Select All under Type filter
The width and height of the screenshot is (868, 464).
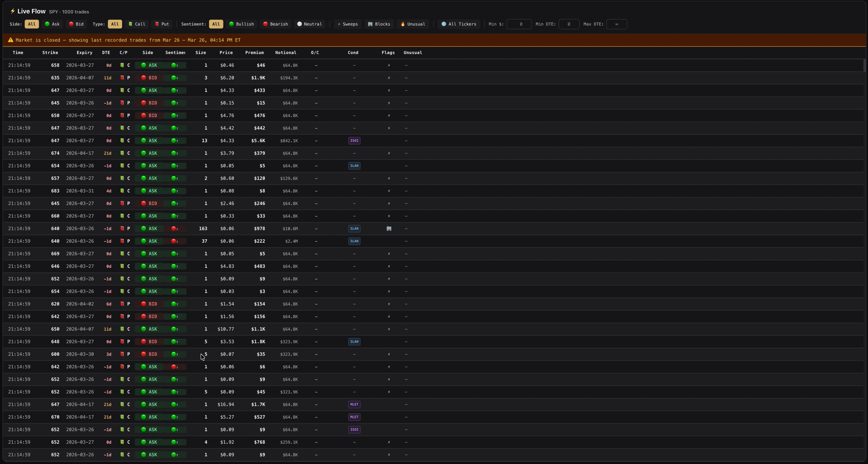click(115, 24)
